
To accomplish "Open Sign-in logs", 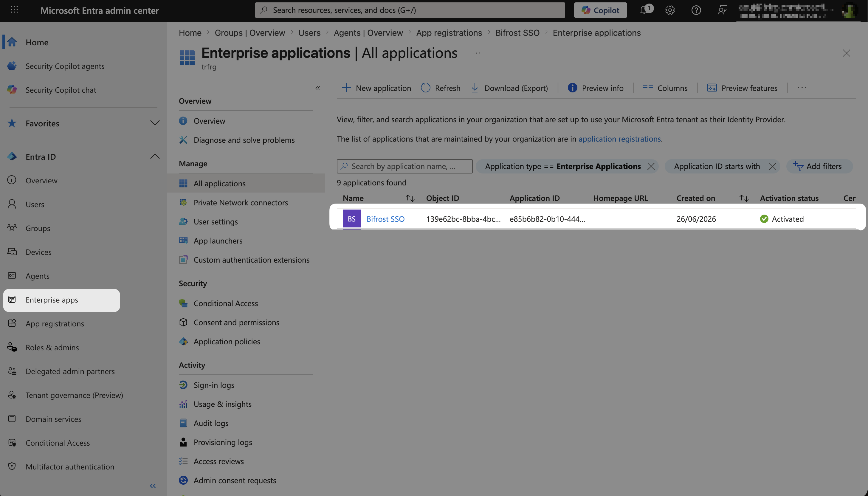I will tap(214, 385).
